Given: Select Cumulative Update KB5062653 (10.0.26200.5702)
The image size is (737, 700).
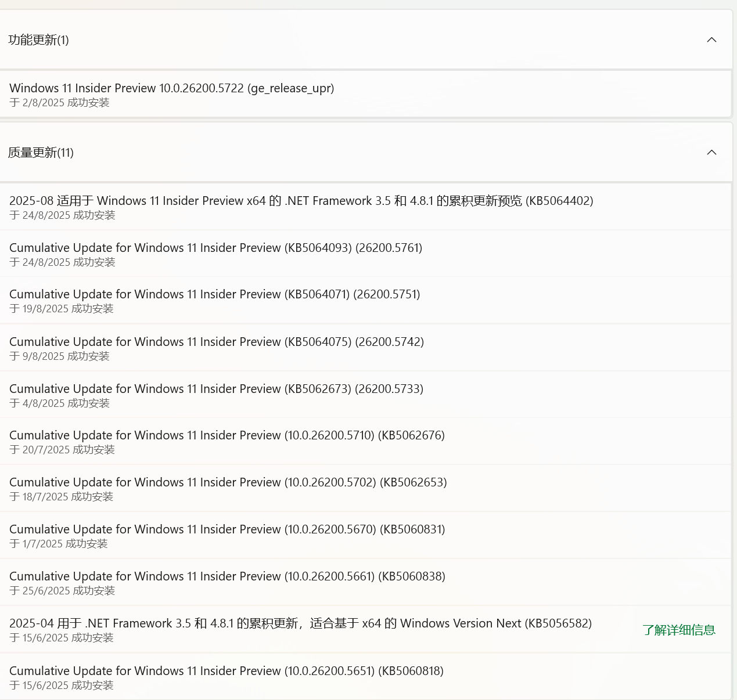Looking at the screenshot, I should [x=365, y=488].
